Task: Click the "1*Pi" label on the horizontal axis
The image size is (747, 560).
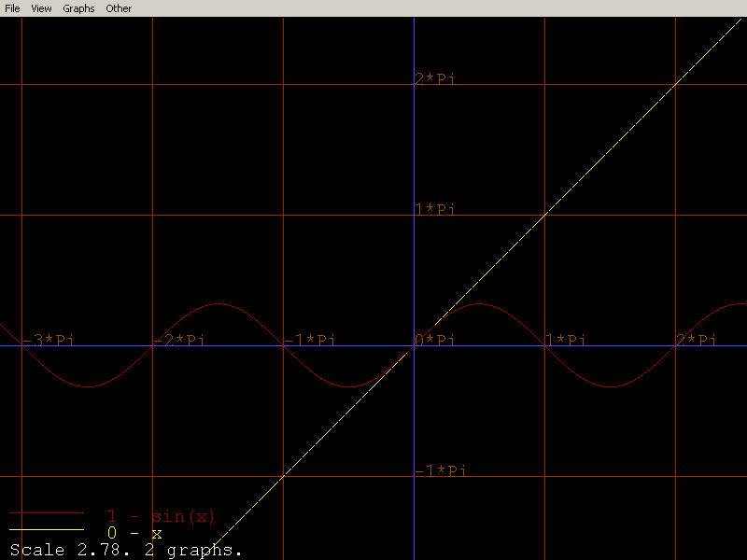Action: pos(566,340)
